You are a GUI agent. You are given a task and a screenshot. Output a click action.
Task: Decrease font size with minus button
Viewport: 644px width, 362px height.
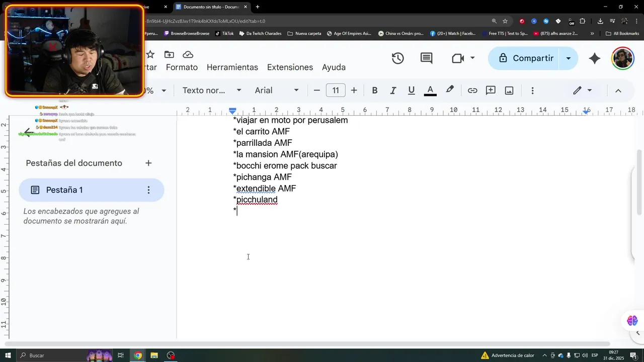(x=317, y=90)
